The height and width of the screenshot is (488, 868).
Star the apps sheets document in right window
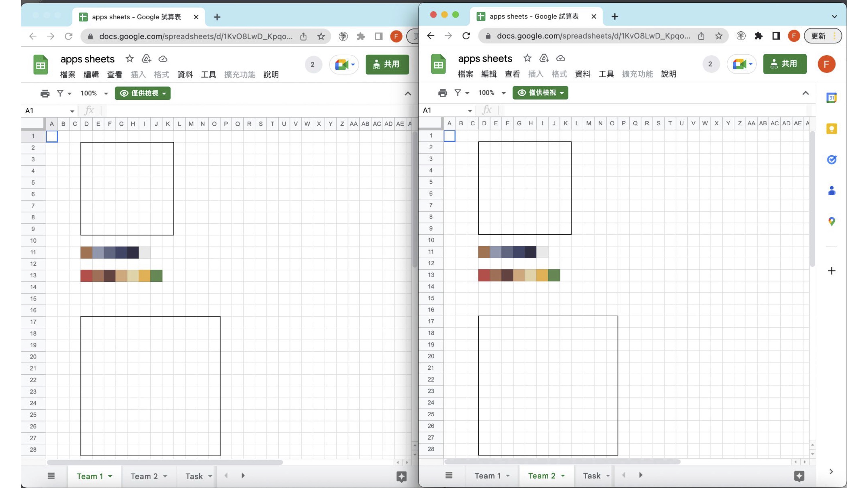pos(527,58)
